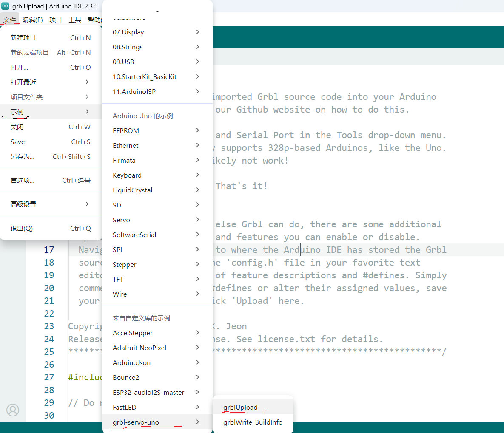
Task: Expand ArduinoJson examples
Action: coord(157,362)
